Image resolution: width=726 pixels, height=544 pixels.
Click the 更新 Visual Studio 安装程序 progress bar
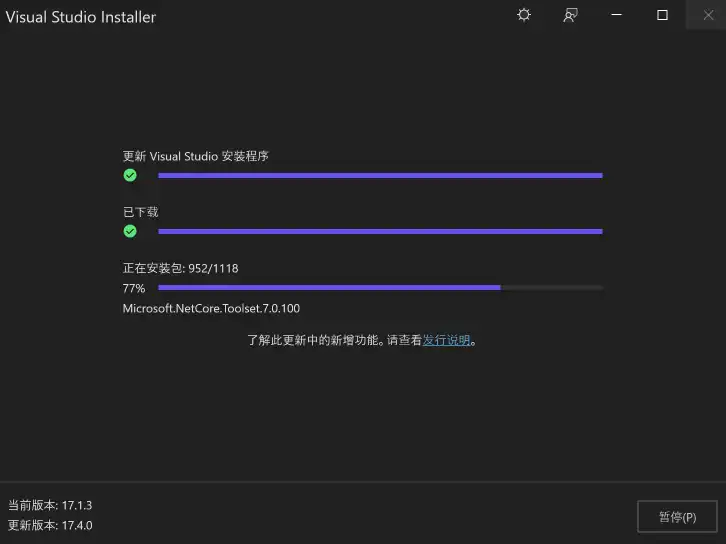click(380, 175)
